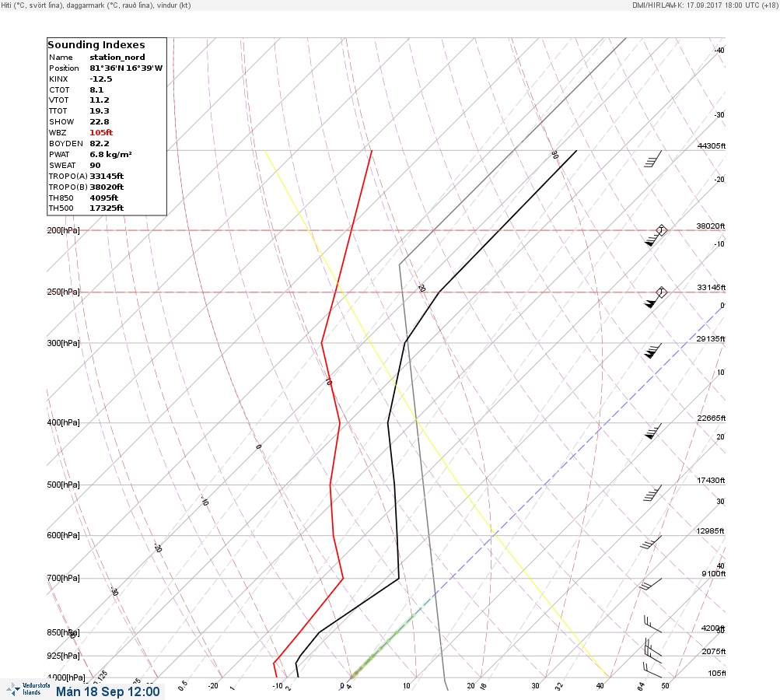Image resolution: width=780 pixels, height=700 pixels.
Task: Click the VTOT value 11.2
Action: pyautogui.click(x=100, y=100)
